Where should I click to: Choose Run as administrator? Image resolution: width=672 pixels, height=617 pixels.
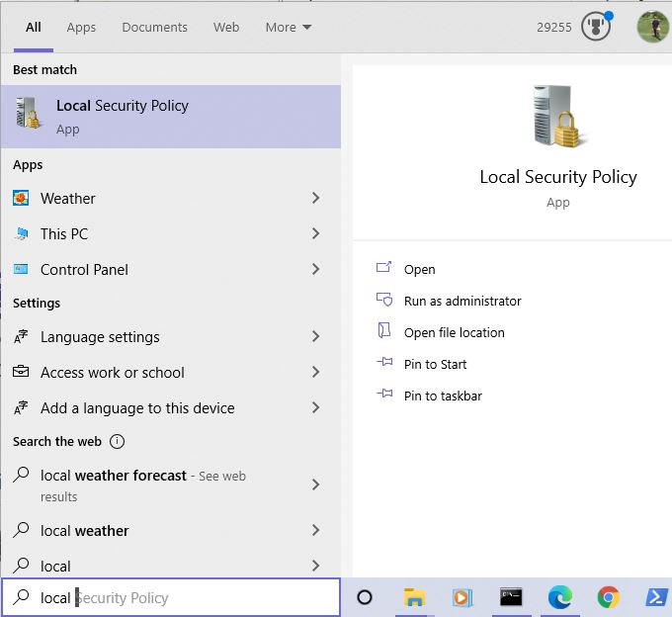click(x=462, y=301)
